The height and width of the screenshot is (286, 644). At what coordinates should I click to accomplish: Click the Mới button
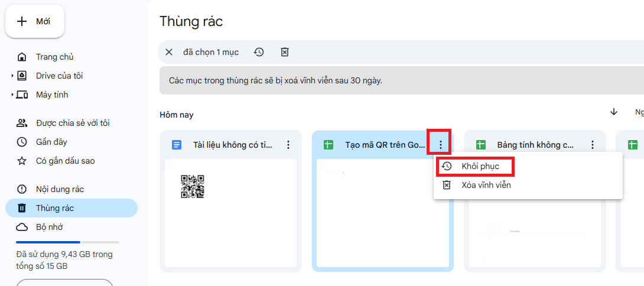(35, 21)
